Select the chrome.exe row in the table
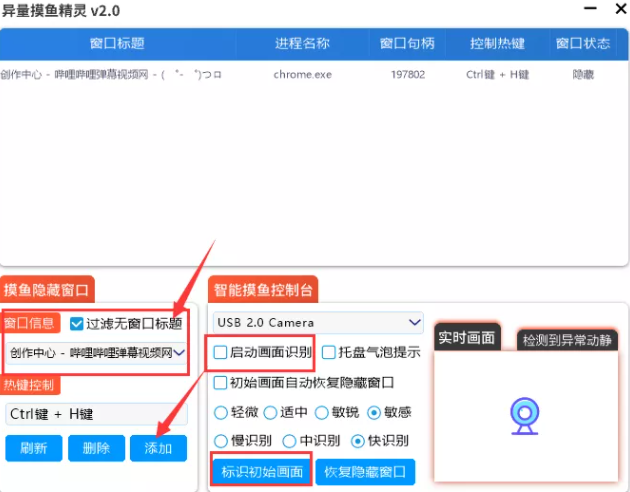 click(x=301, y=74)
